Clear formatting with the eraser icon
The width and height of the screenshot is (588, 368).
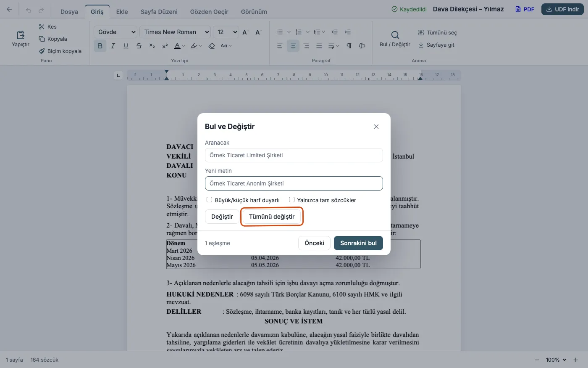pos(212,46)
